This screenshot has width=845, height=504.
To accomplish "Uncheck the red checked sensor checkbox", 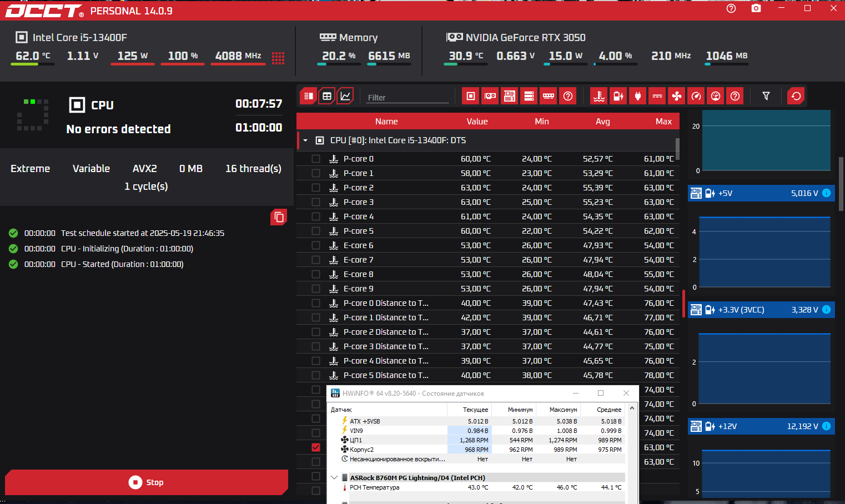I will point(316,447).
